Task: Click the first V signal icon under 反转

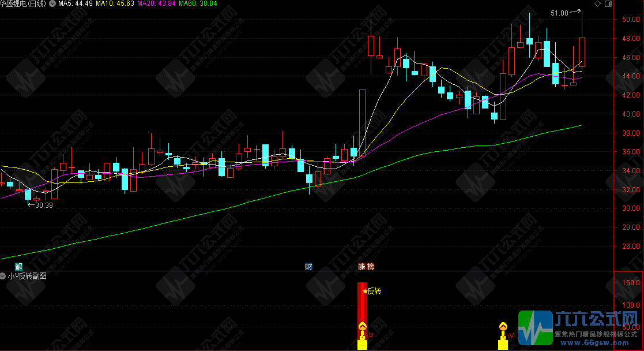Action: point(363,328)
